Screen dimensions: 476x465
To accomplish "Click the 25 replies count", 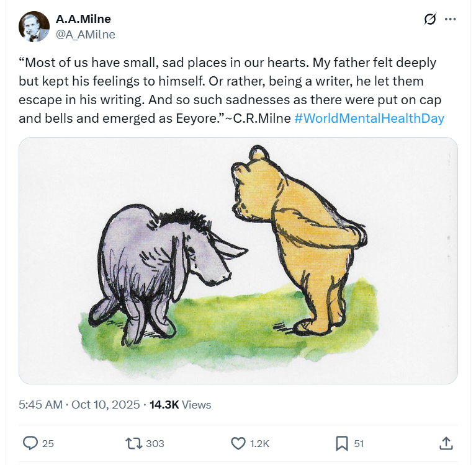I will tap(48, 443).
